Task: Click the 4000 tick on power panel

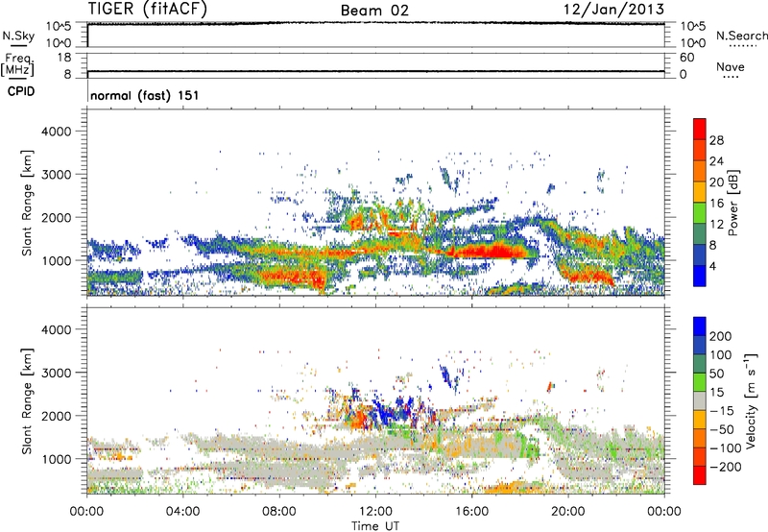Action: click(x=56, y=132)
